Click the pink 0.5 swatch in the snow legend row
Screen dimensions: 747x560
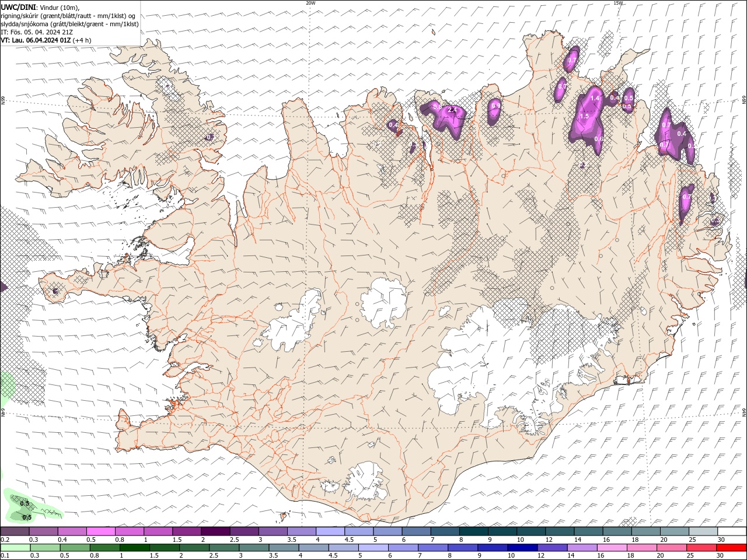(x=100, y=531)
